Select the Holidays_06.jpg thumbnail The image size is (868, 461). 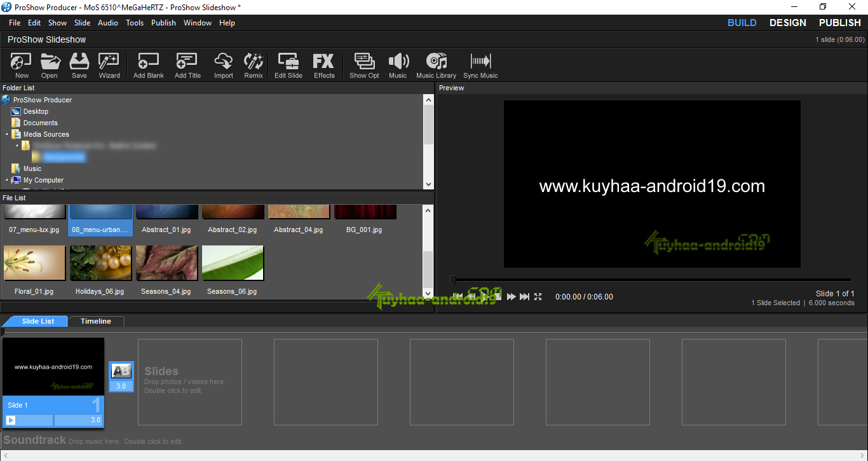tap(101, 263)
